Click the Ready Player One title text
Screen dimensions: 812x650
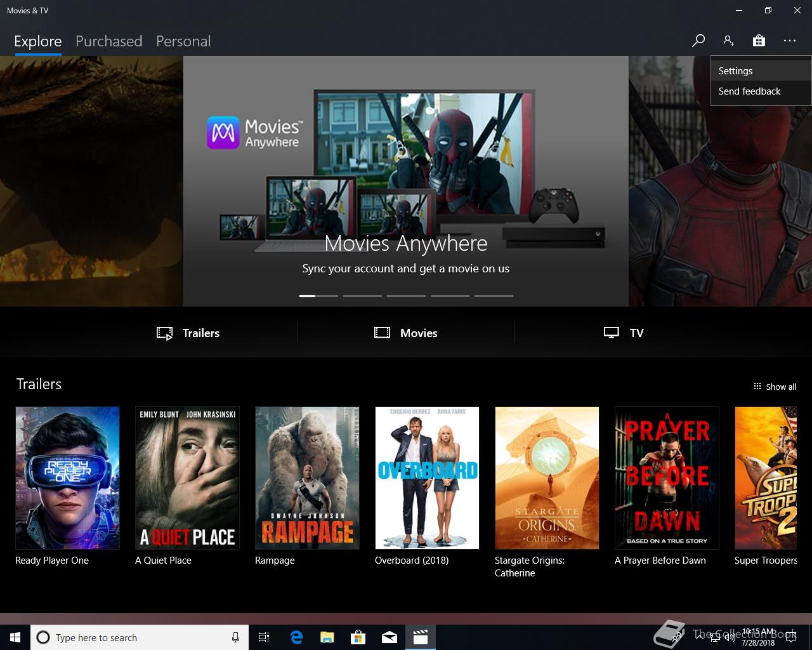tap(52, 560)
